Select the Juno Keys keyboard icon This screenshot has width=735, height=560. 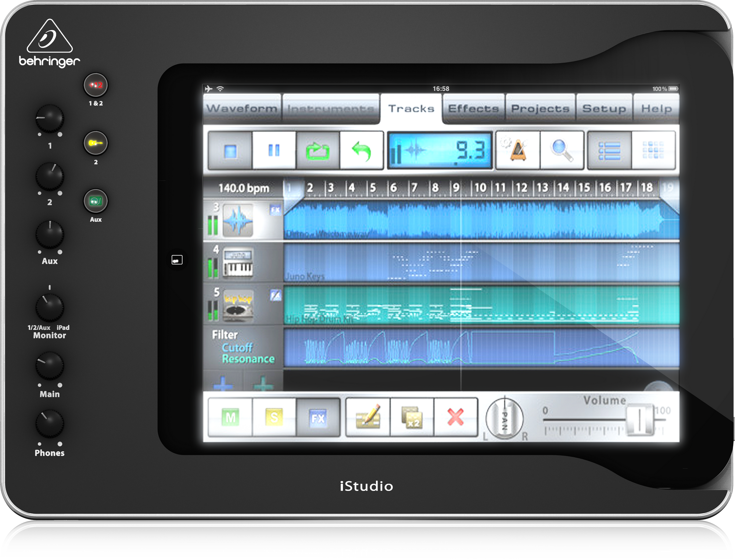pyautogui.click(x=238, y=263)
